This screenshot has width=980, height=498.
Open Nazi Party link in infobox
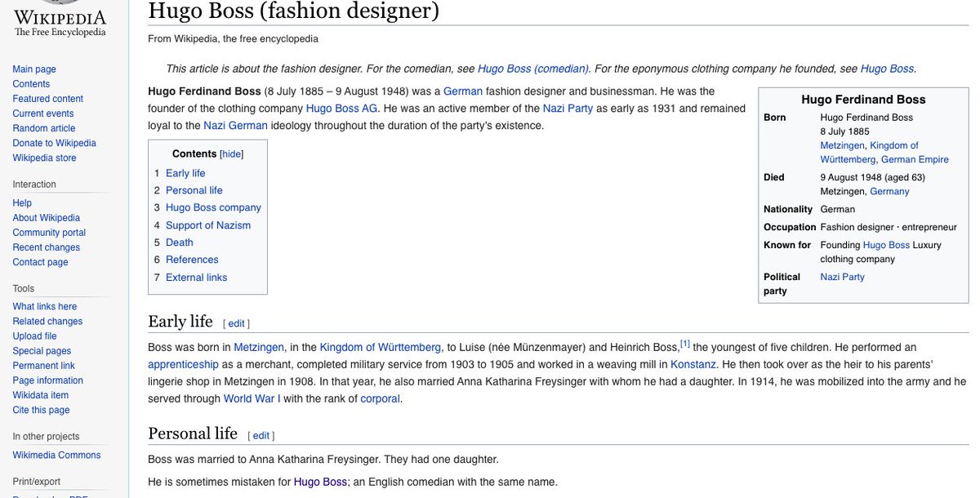pyautogui.click(x=842, y=277)
